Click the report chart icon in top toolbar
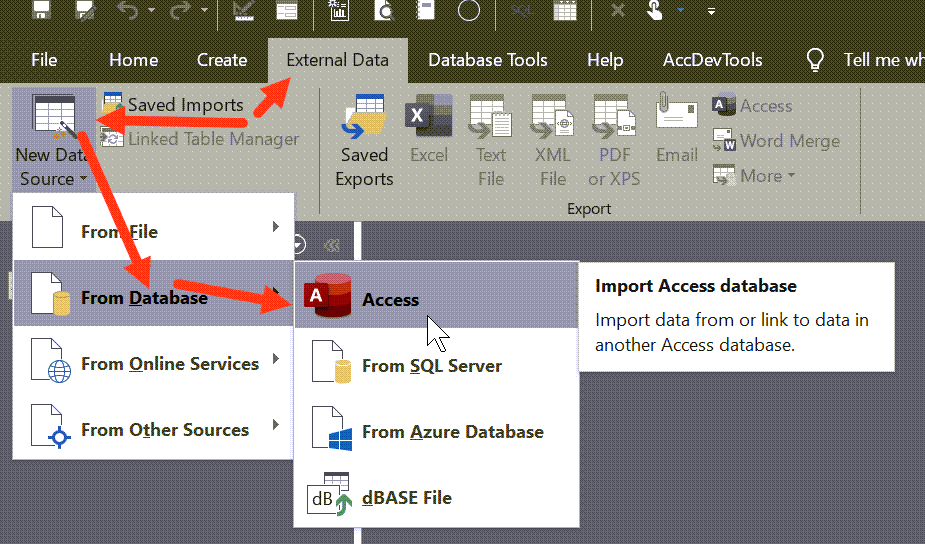Viewport: 925px width, 544px height. coord(339,9)
